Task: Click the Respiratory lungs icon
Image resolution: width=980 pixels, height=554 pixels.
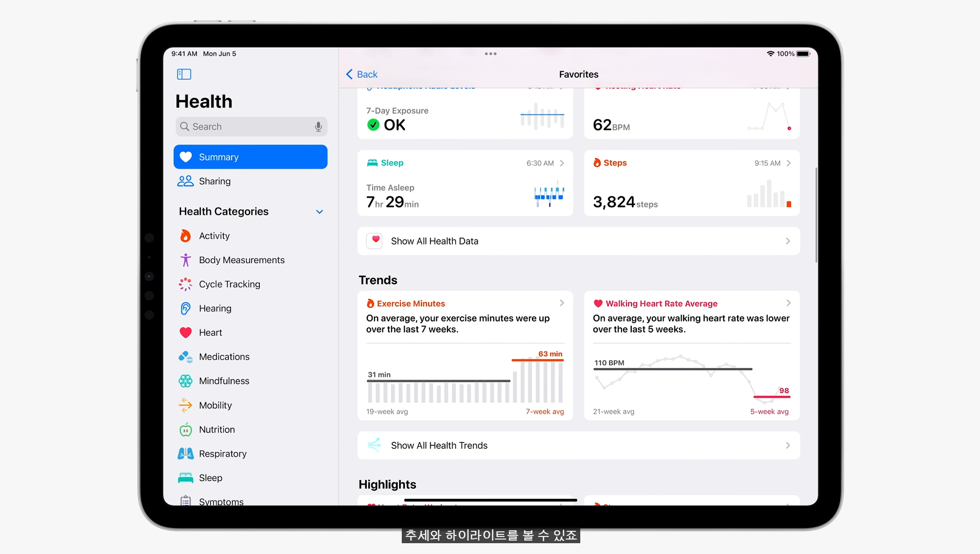Action: (185, 454)
